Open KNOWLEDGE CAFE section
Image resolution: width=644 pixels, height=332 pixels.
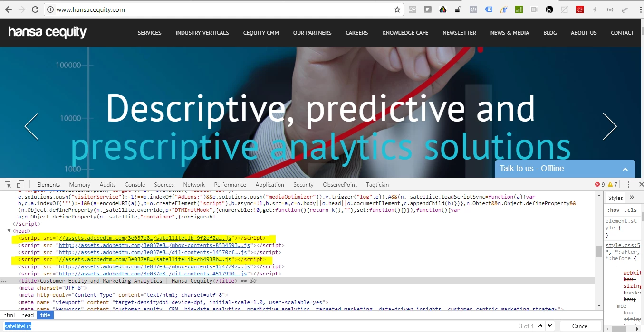(405, 33)
